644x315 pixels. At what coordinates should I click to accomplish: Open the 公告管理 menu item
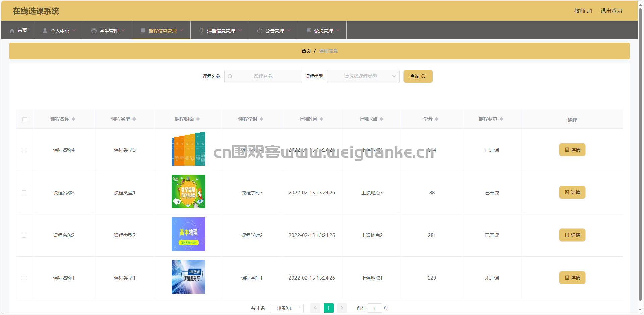click(x=274, y=31)
